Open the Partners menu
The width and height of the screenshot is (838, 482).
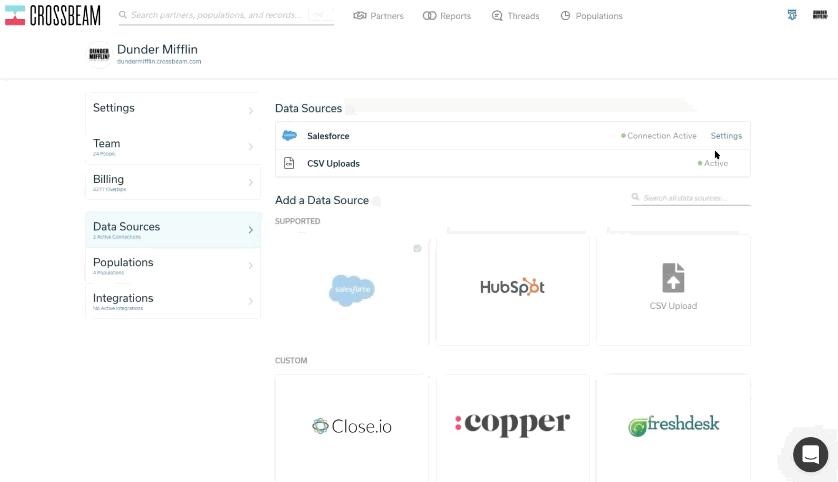click(x=378, y=16)
